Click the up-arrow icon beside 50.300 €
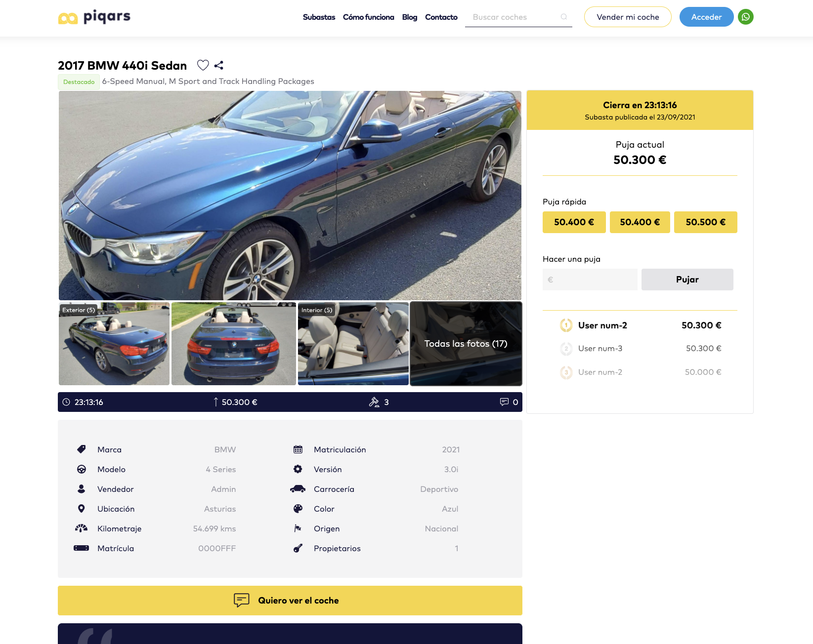 (x=215, y=402)
